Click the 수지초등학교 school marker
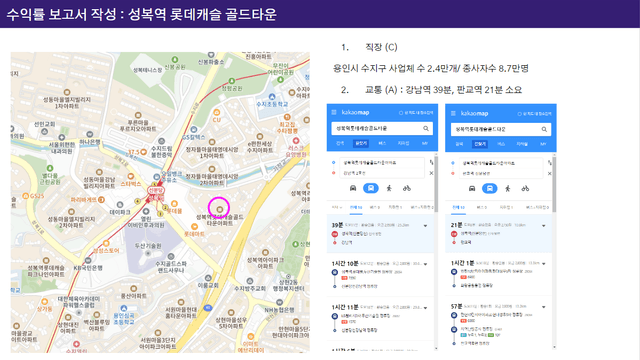 pos(272,96)
